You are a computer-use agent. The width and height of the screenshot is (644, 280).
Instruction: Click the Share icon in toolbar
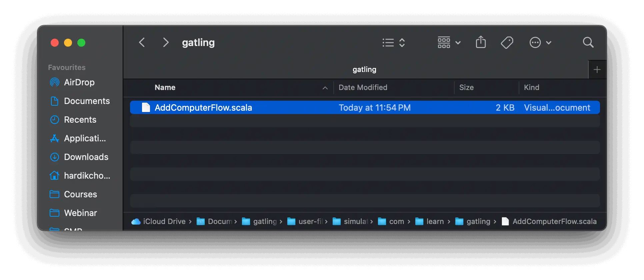click(481, 42)
